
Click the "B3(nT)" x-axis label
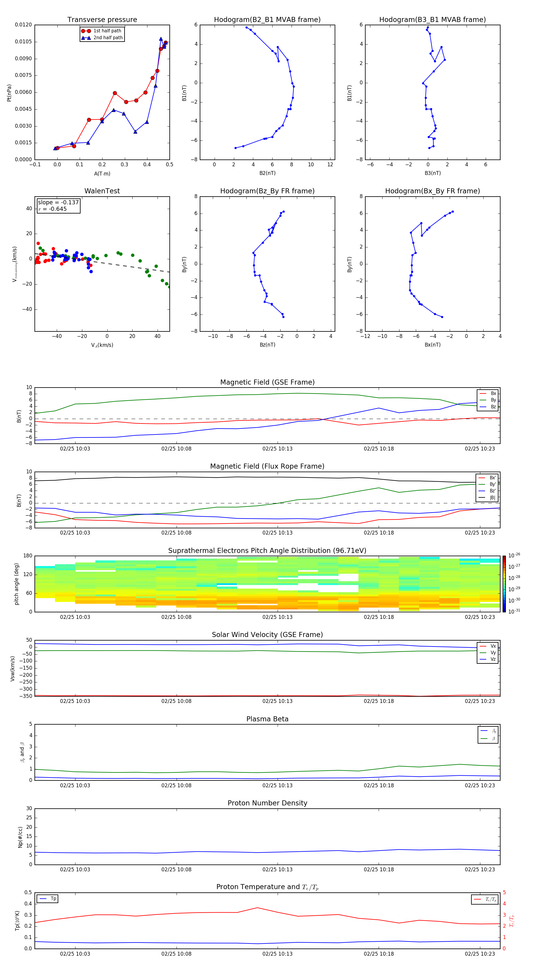(432, 173)
